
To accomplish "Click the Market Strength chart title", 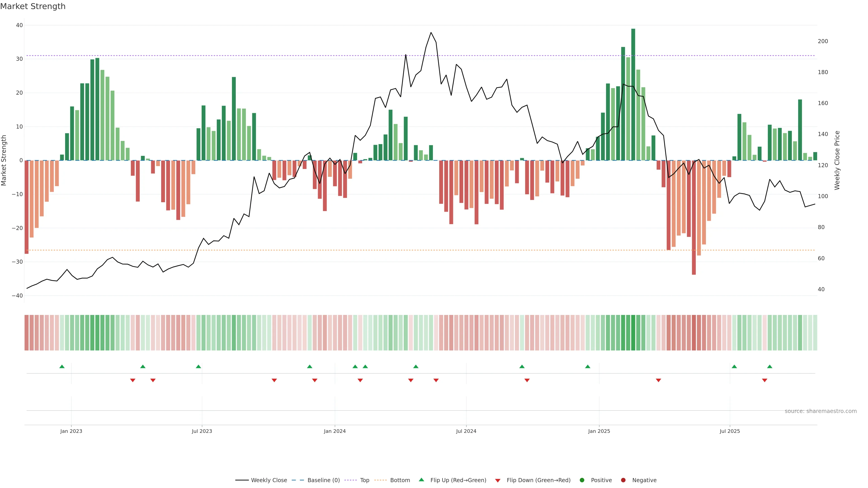I will pyautogui.click(x=33, y=6).
